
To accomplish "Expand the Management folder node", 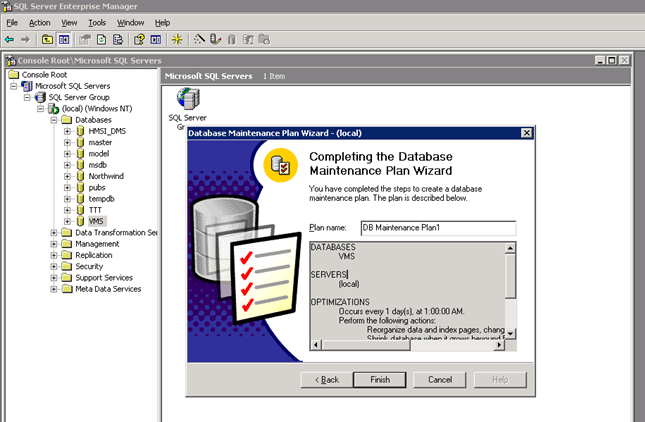I will [x=54, y=244].
